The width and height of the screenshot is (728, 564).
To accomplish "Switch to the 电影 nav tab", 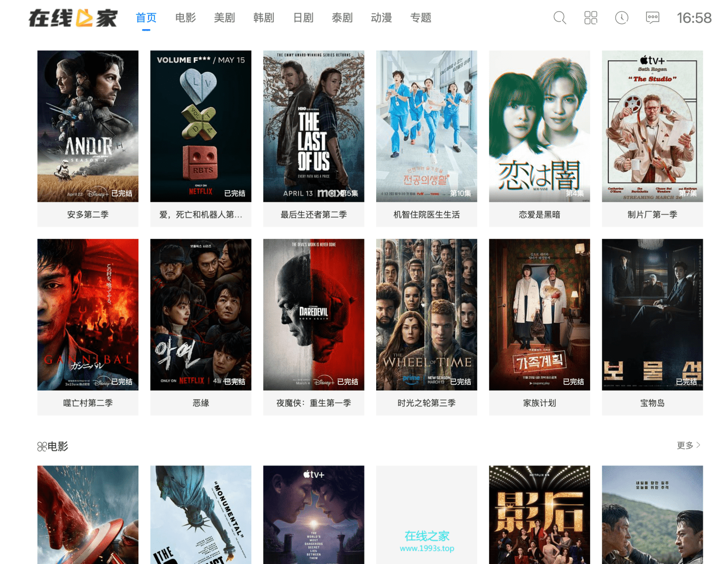I will tap(185, 18).
